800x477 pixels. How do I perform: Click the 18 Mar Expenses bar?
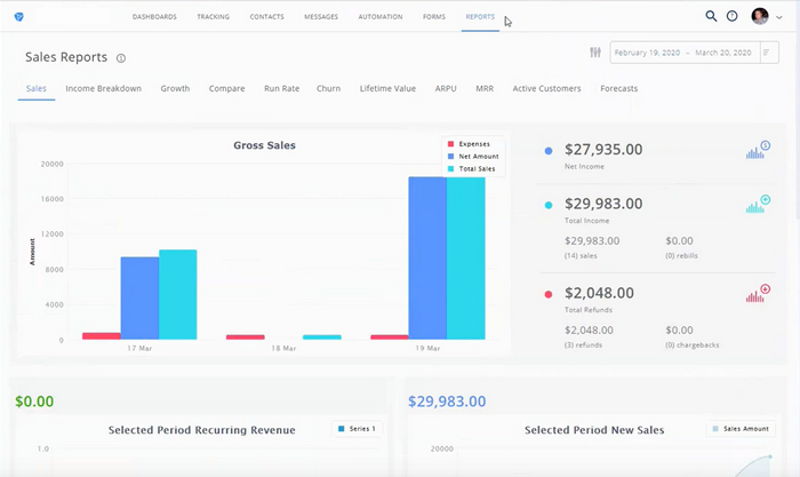pos(245,337)
